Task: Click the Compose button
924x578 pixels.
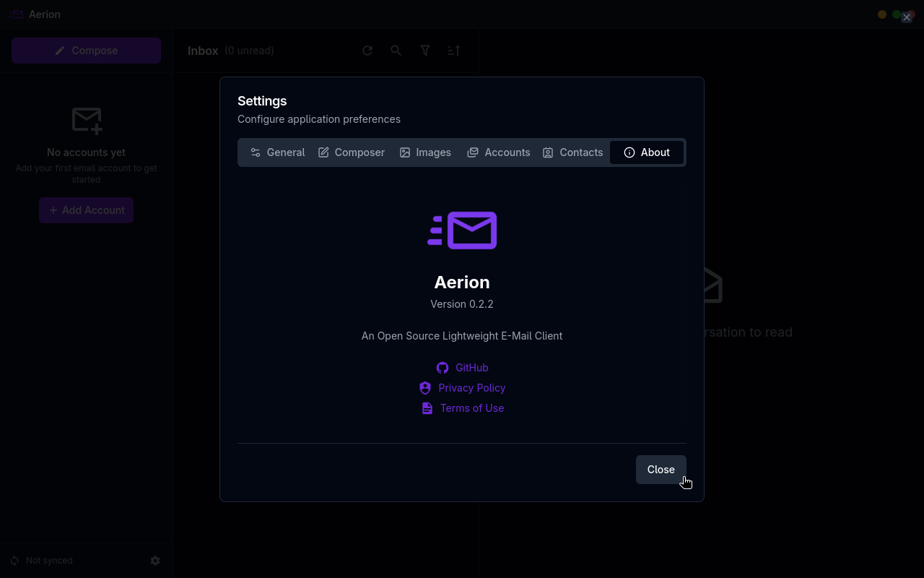Action: (x=86, y=51)
